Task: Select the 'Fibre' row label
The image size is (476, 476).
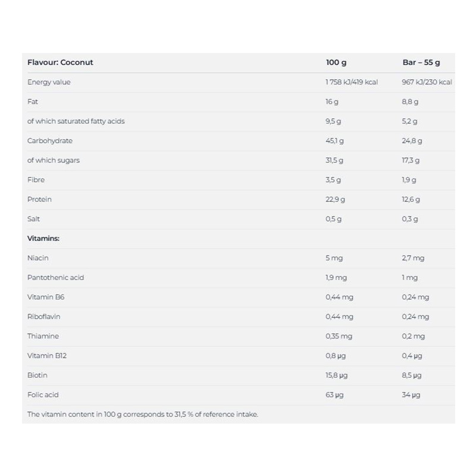Action: (x=36, y=180)
